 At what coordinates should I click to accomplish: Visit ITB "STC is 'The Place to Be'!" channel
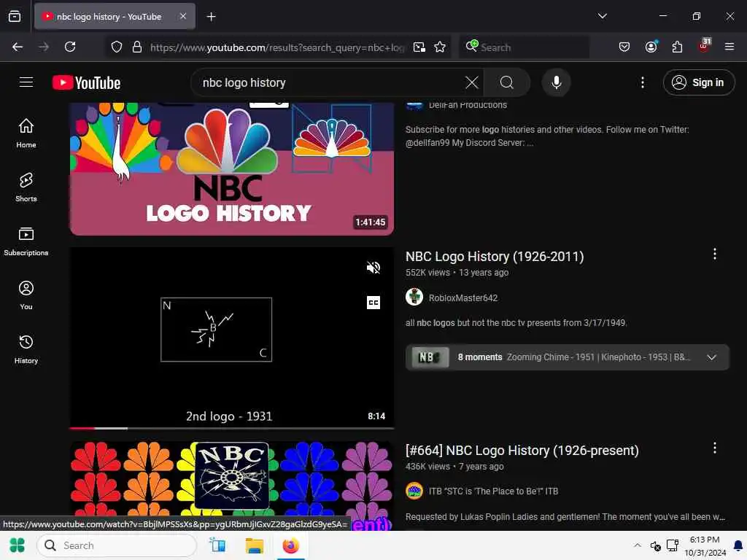[493, 491]
